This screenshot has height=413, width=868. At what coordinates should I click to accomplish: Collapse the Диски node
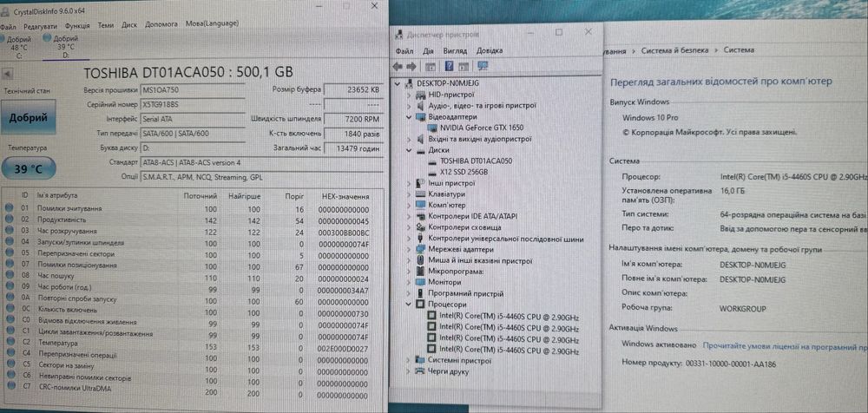pyautogui.click(x=409, y=150)
